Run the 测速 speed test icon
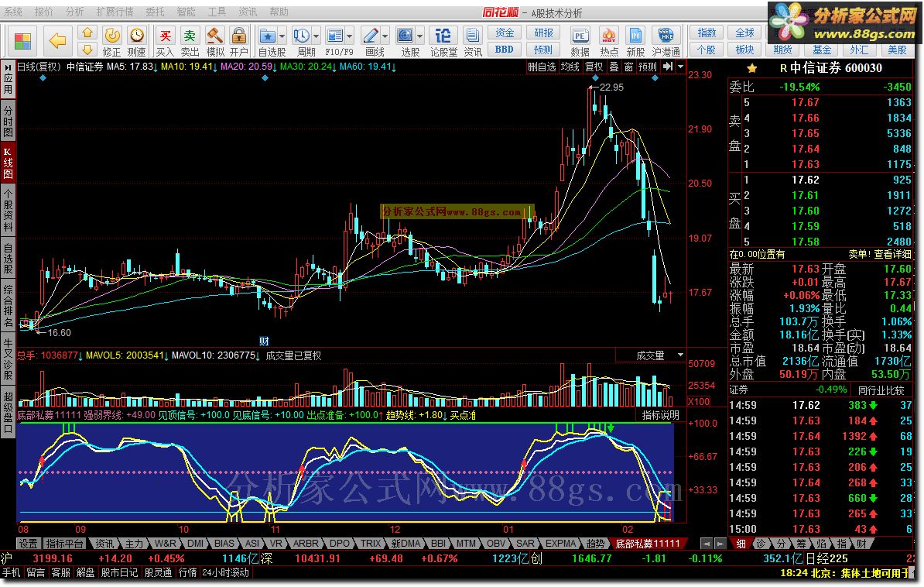 [137, 41]
